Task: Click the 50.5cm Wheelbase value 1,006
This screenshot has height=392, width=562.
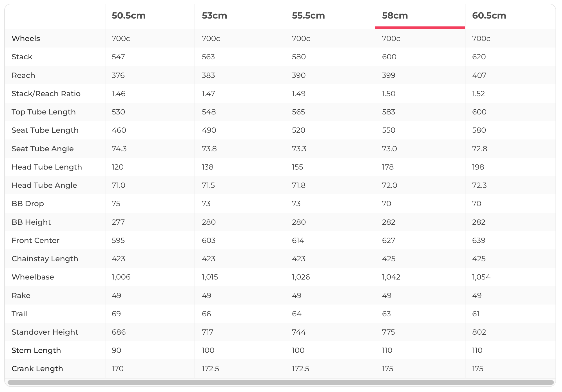Action: [121, 277]
